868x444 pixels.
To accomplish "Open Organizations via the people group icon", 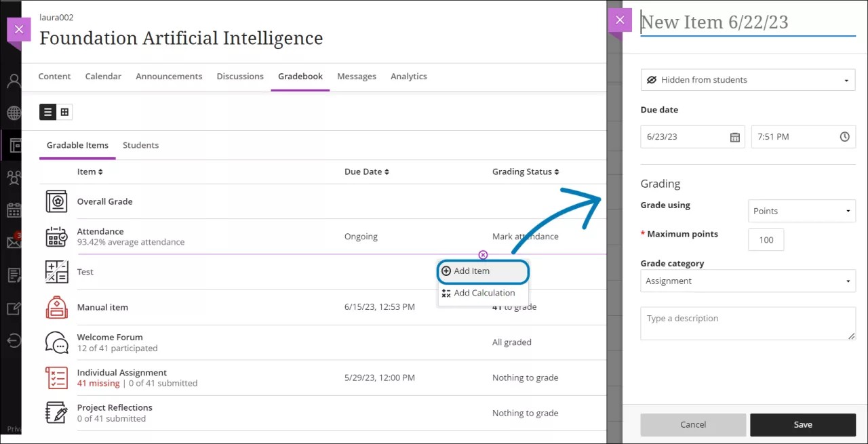I will point(14,178).
